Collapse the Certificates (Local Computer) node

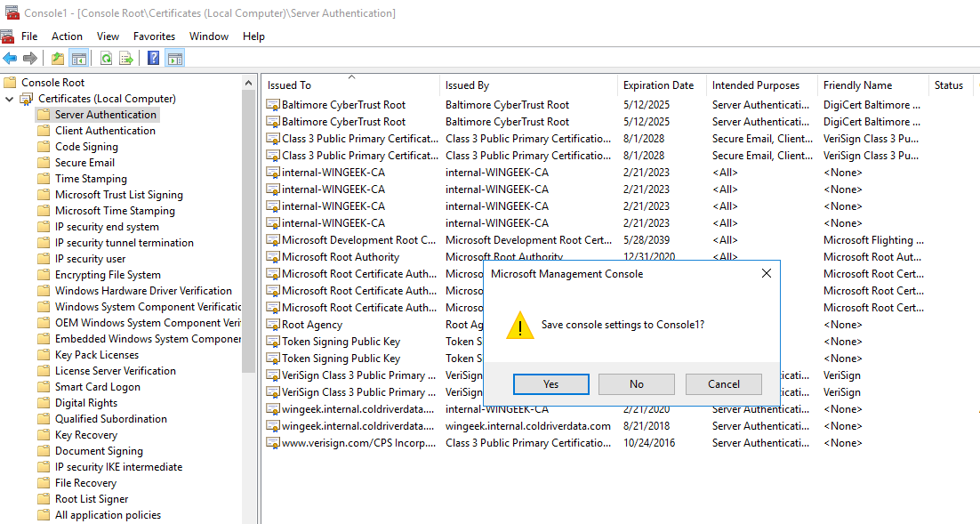10,99
